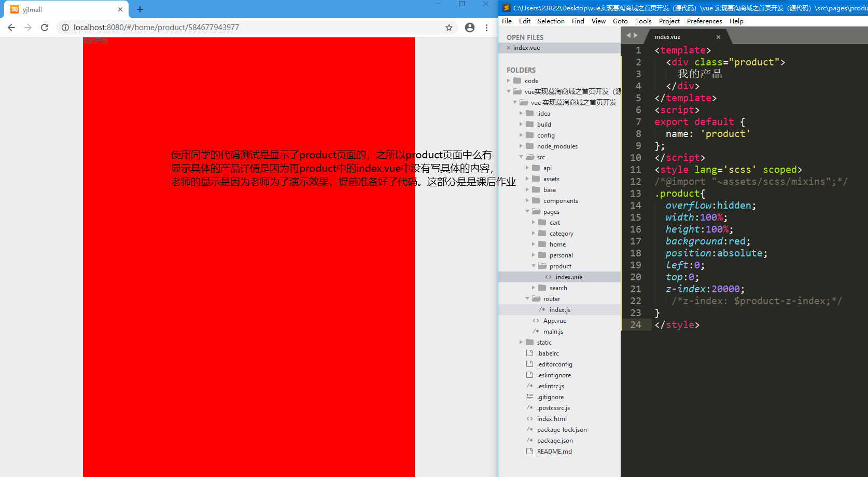Open the Project menu
This screenshot has width=868, height=477.
(x=669, y=21)
